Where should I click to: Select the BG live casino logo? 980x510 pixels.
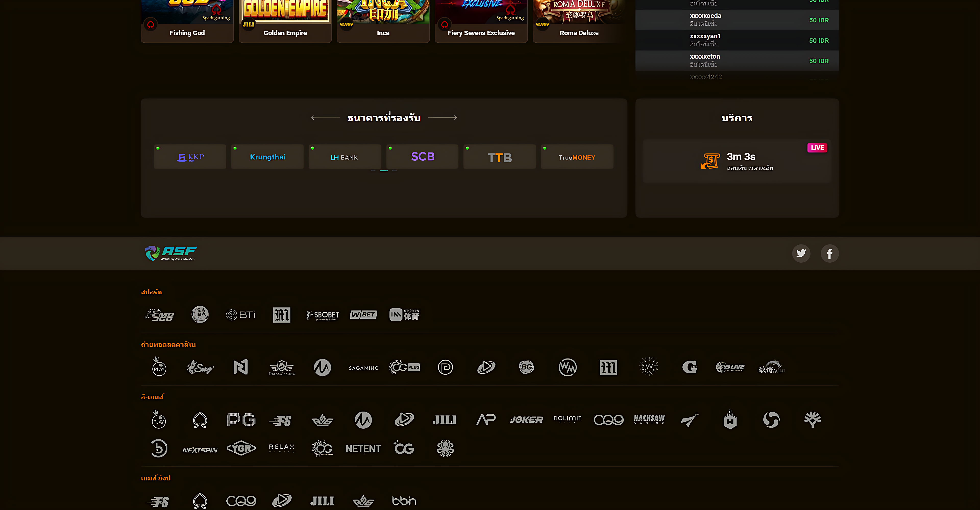coord(526,367)
